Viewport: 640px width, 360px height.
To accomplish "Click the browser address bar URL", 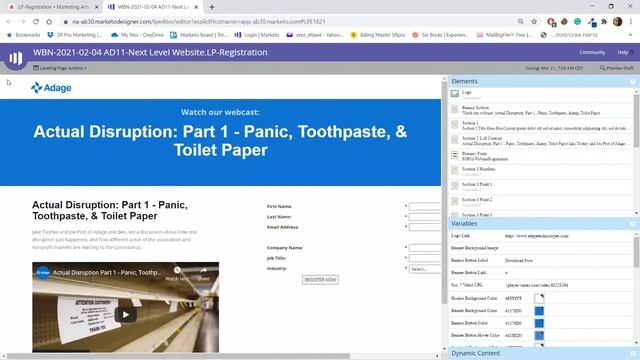I will 199,22.
